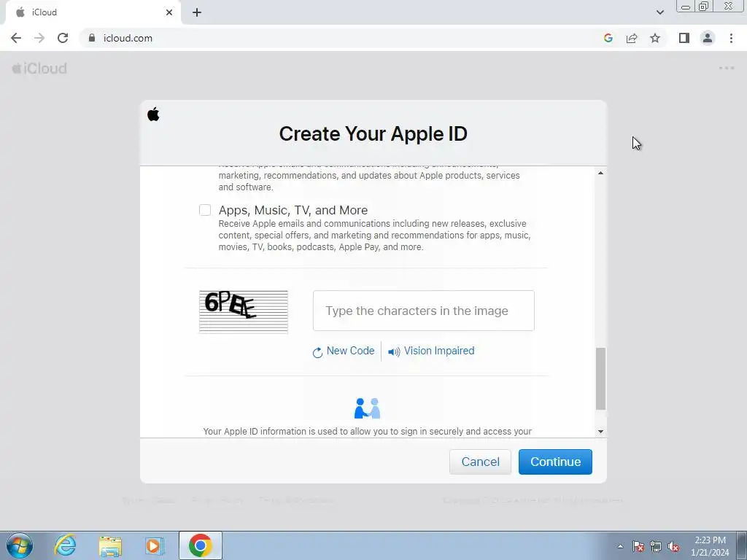
Task: Go back with browser back arrow
Action: click(x=16, y=38)
